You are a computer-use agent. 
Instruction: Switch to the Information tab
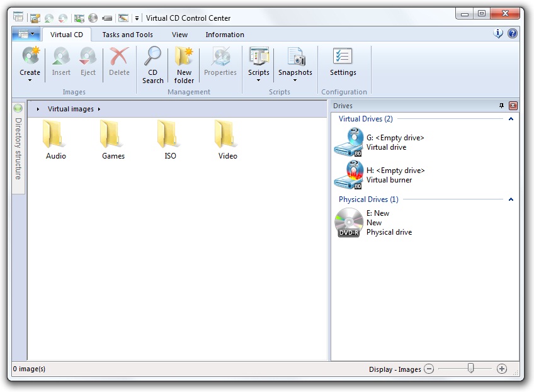pos(225,35)
